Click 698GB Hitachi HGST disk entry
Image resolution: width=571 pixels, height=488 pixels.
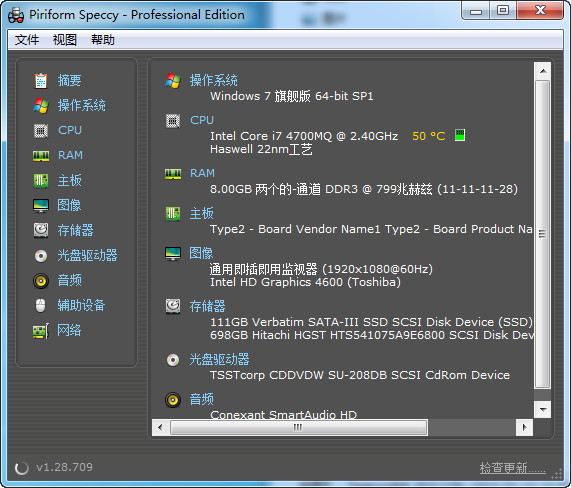(x=371, y=335)
